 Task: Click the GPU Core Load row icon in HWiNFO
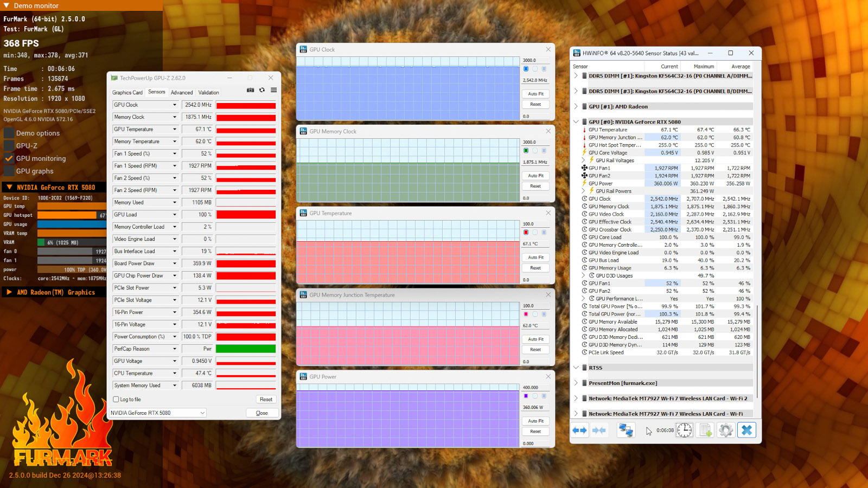(x=585, y=237)
